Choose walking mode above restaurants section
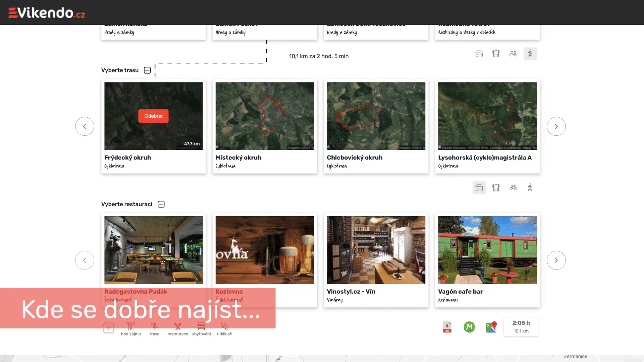 pos(530,187)
